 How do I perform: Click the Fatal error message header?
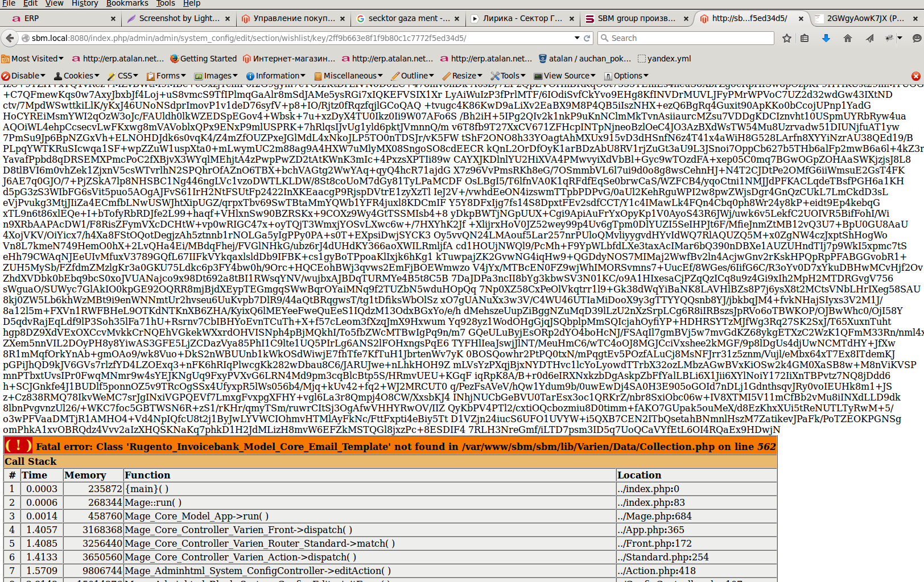(390, 446)
